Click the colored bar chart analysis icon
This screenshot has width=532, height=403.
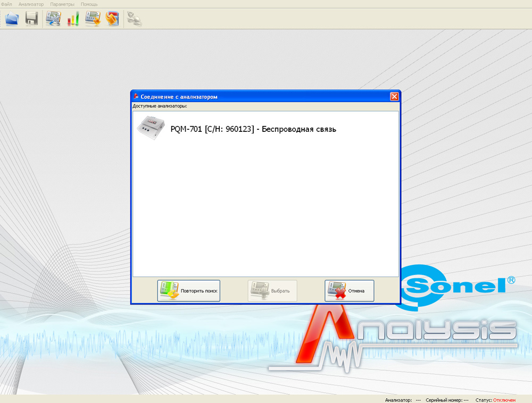coord(73,18)
